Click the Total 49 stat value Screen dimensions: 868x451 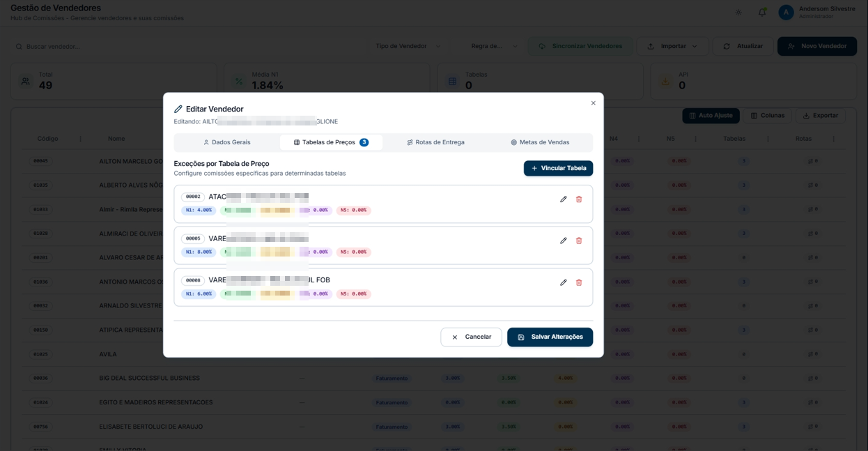click(45, 86)
